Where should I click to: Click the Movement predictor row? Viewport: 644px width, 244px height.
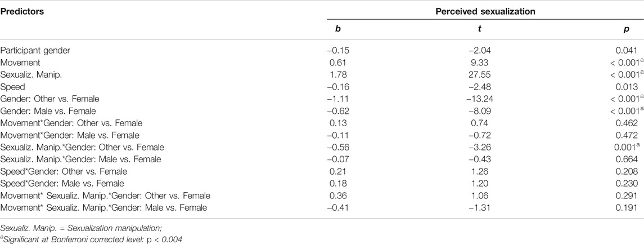point(322,62)
